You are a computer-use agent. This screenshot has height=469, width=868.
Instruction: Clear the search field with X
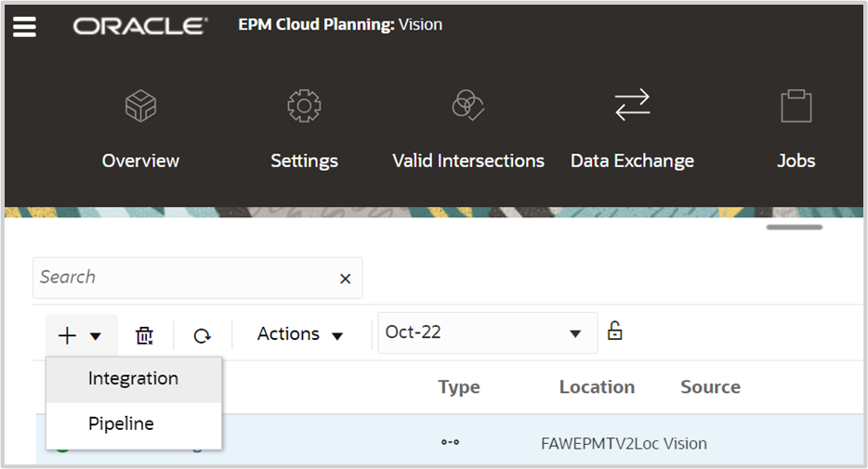(x=345, y=279)
